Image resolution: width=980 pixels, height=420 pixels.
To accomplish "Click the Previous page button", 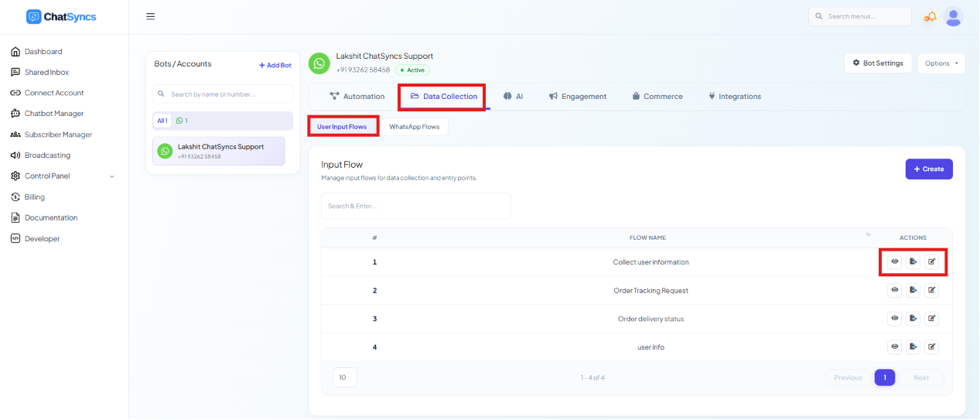I will (x=848, y=377).
